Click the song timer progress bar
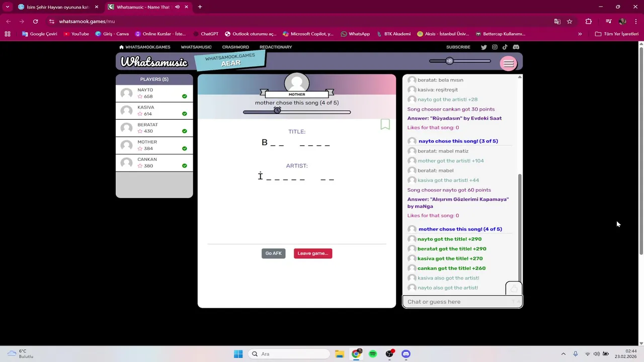The width and height of the screenshot is (644, 362). 297,112
